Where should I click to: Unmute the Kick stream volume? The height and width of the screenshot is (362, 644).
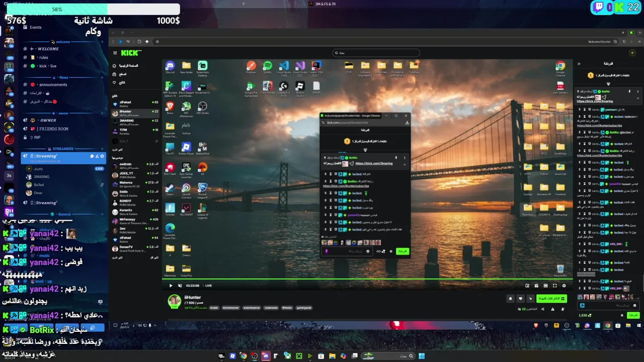(180, 286)
